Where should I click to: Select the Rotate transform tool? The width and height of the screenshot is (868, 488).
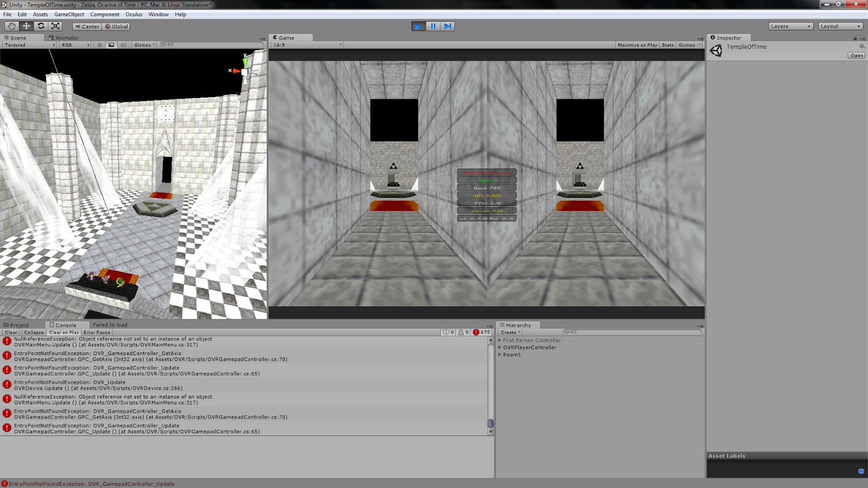coord(41,26)
